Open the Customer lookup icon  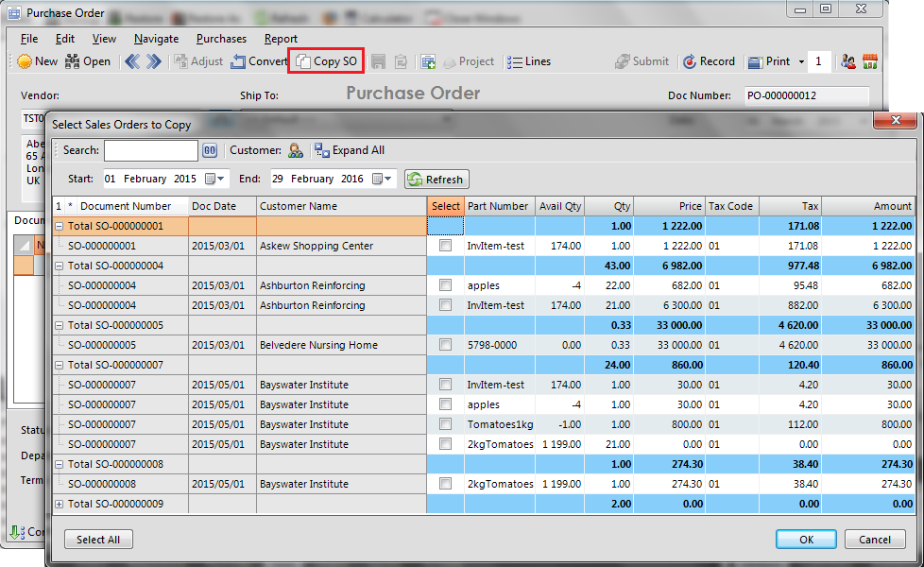[x=296, y=150]
